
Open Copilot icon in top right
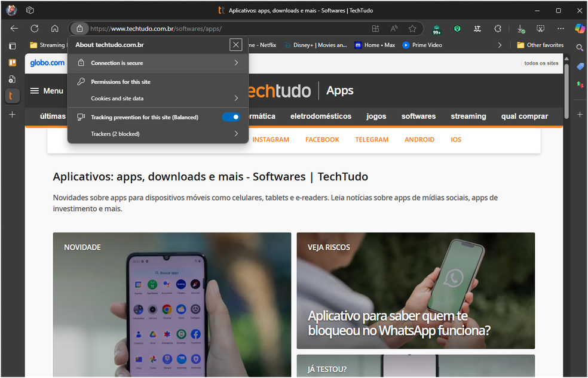(580, 29)
